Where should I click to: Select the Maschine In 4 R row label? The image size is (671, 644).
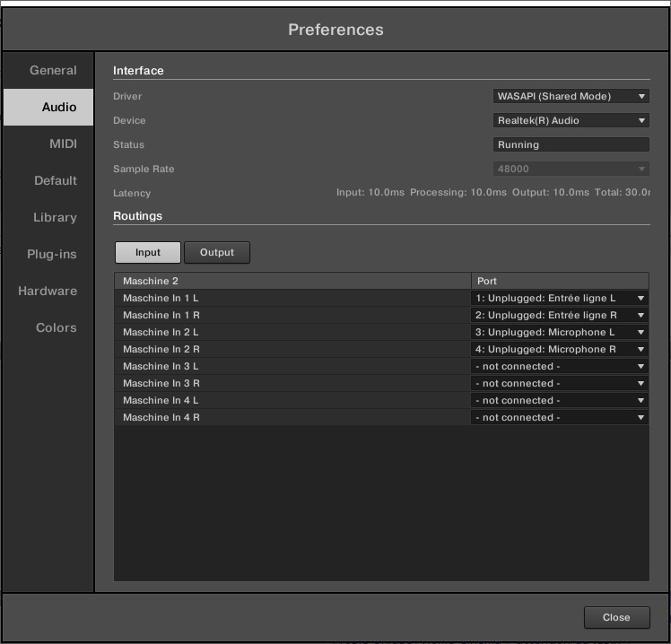pos(161,418)
